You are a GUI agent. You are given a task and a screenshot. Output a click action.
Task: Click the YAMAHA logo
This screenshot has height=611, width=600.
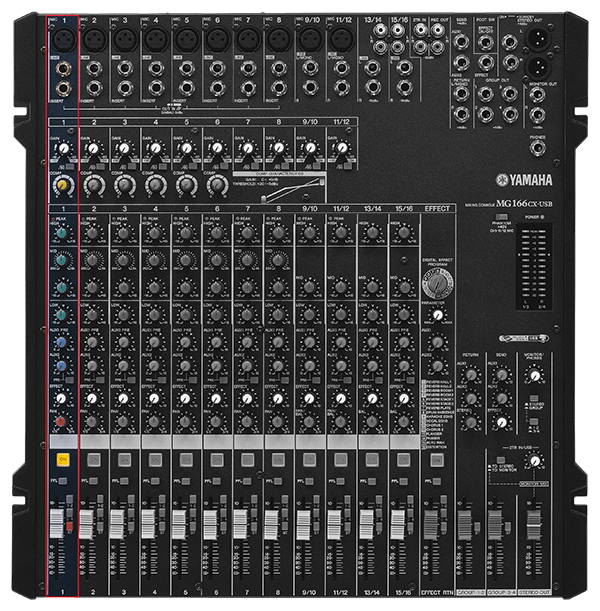pos(524,180)
